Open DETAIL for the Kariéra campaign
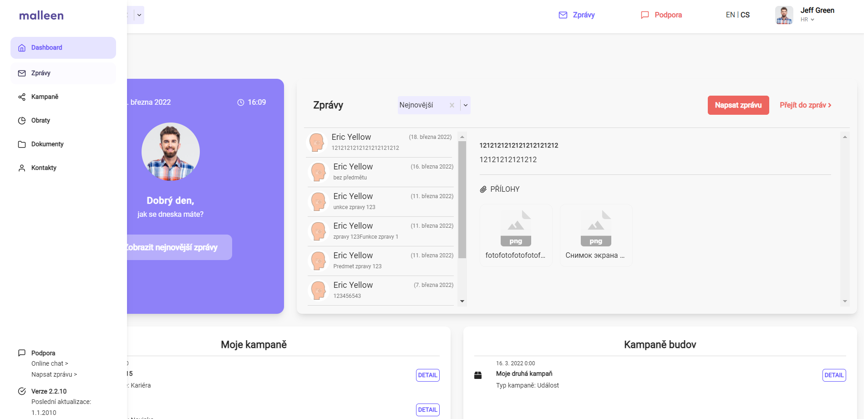 [x=428, y=375]
